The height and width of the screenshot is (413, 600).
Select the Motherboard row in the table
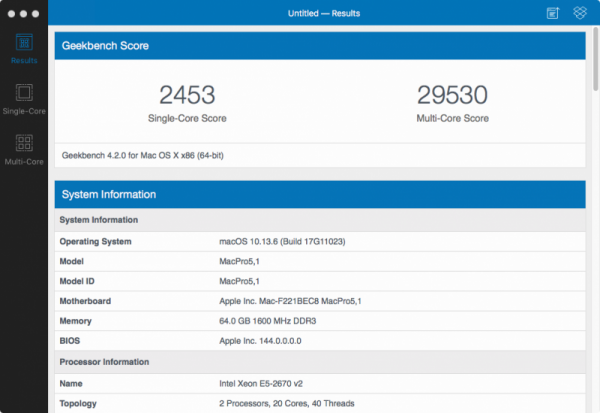319,300
